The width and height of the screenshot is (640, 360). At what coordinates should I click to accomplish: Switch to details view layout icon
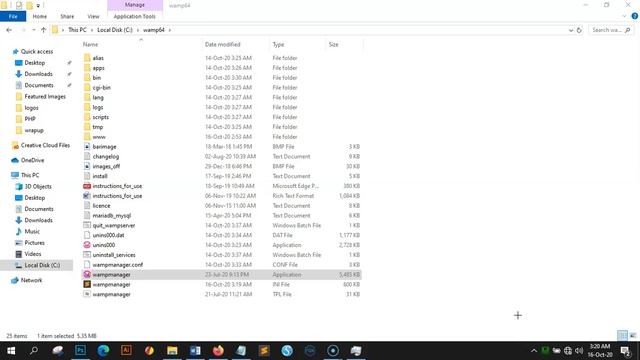622,336
